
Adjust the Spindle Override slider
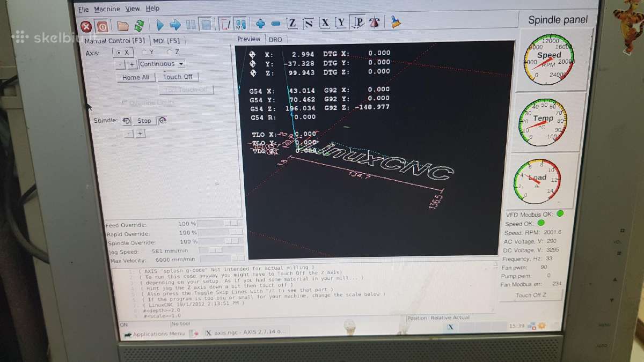[x=221, y=241]
